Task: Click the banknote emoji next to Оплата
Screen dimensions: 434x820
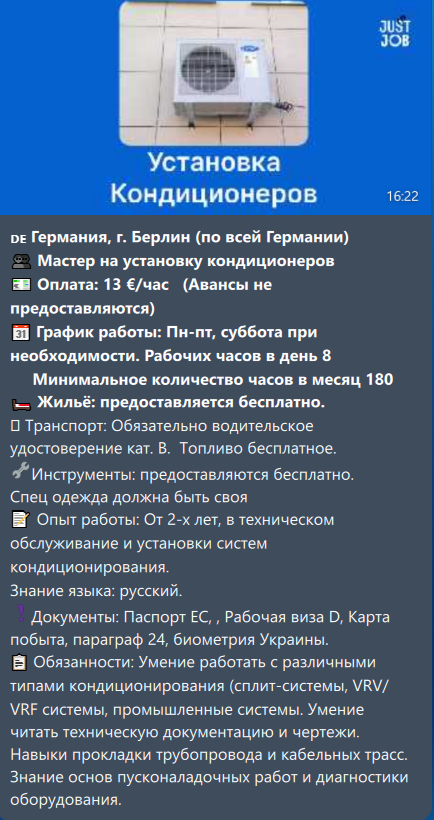Action: tap(21, 285)
